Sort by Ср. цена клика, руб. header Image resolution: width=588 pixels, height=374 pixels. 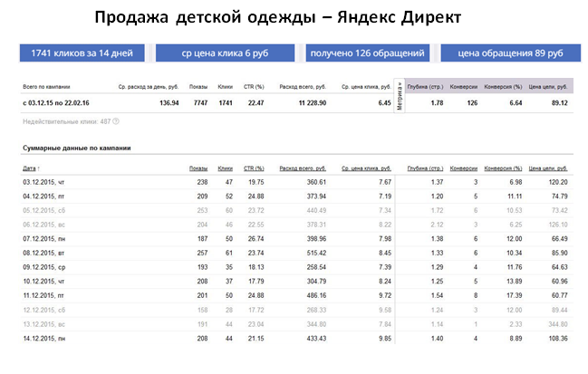tap(366, 168)
